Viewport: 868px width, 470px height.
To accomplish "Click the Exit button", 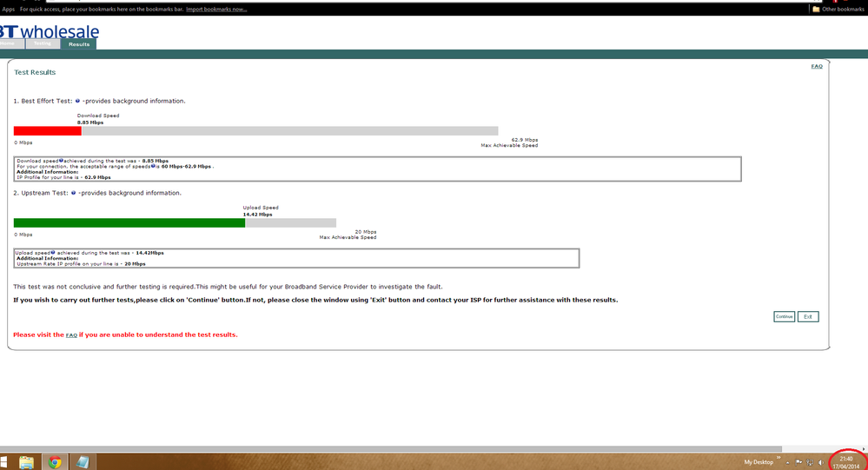I will 808,316.
